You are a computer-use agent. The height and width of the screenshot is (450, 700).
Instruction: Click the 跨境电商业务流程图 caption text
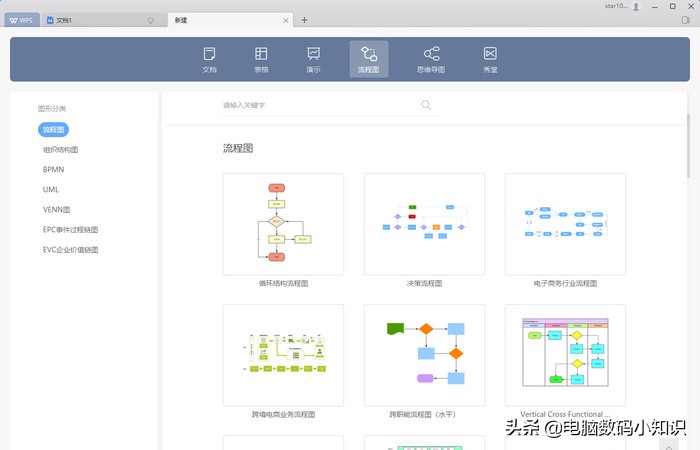point(283,414)
